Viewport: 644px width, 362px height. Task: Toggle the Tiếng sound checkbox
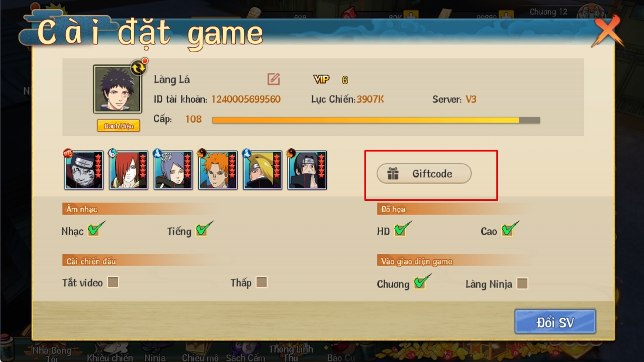tap(203, 230)
